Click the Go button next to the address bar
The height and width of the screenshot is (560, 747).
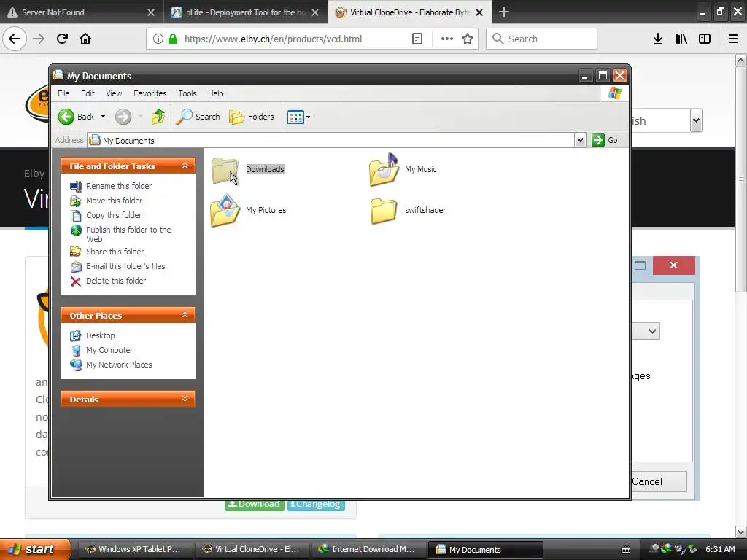click(x=605, y=140)
